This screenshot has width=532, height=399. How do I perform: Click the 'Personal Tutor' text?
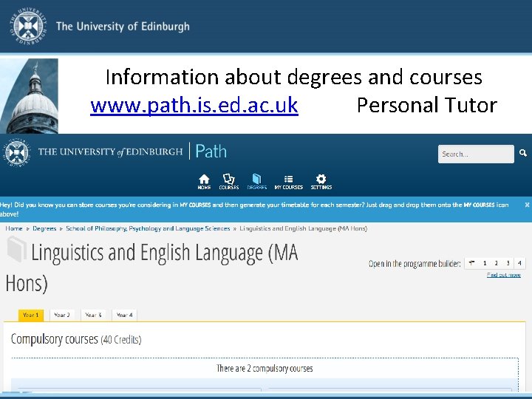click(x=427, y=105)
